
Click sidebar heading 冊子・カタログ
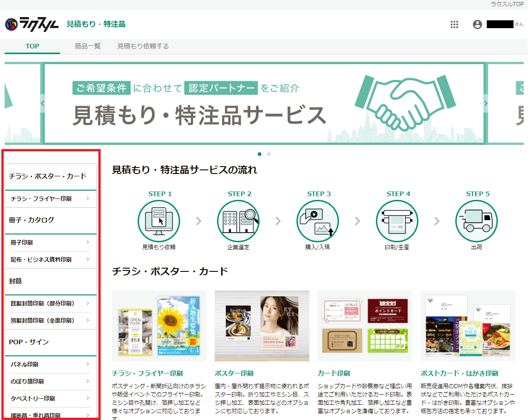tap(31, 220)
